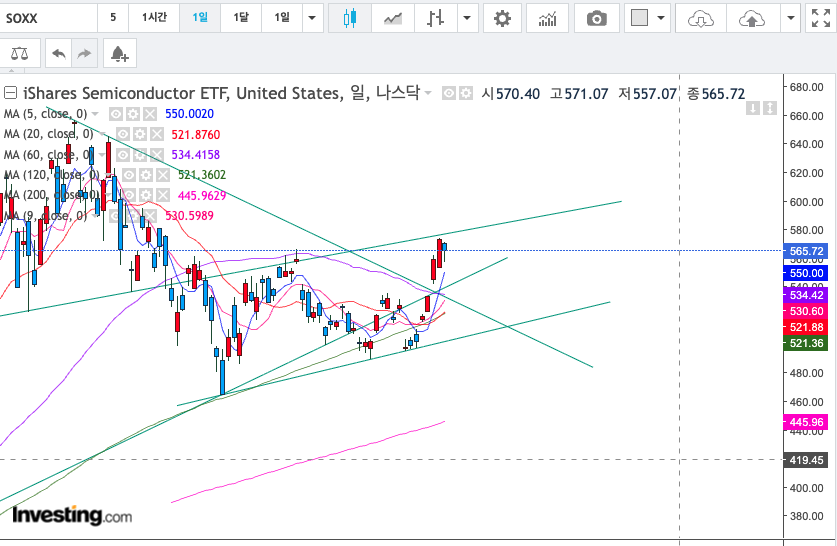Select the candlestick chart style
This screenshot has height=546, width=837.
click(x=350, y=19)
